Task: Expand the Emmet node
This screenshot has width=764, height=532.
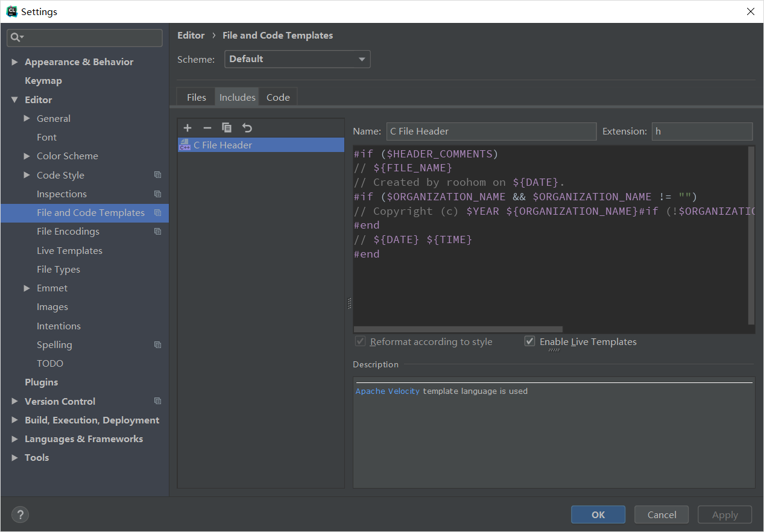Action: [27, 288]
